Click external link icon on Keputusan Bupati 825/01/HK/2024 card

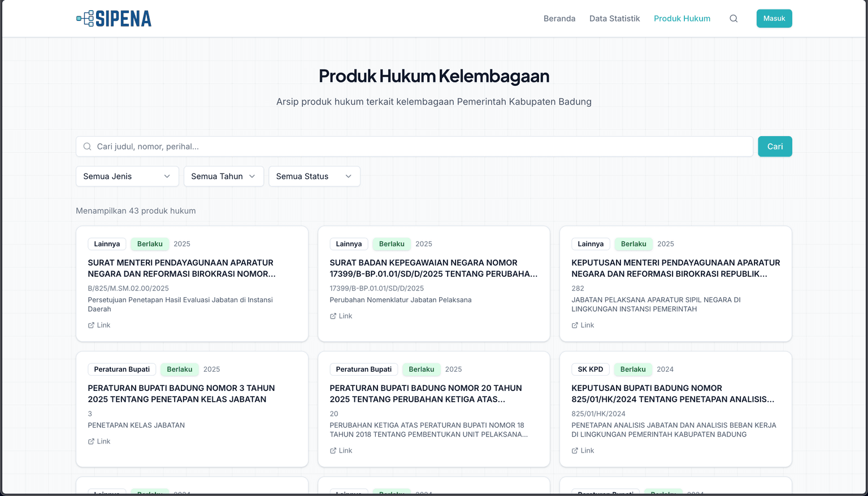[575, 451]
